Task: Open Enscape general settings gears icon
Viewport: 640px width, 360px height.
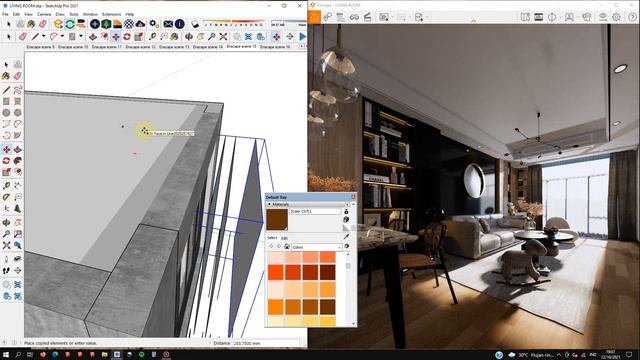Action: [154, 24]
